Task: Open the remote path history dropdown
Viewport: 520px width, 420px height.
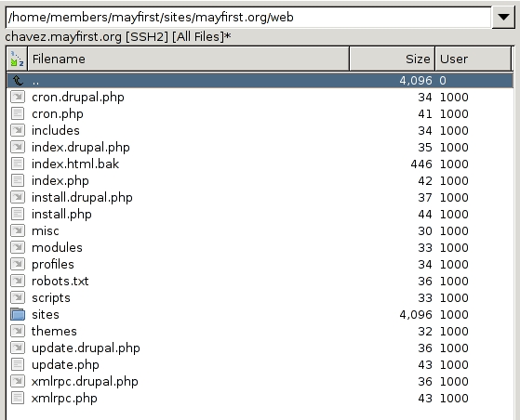Action: tap(503, 17)
